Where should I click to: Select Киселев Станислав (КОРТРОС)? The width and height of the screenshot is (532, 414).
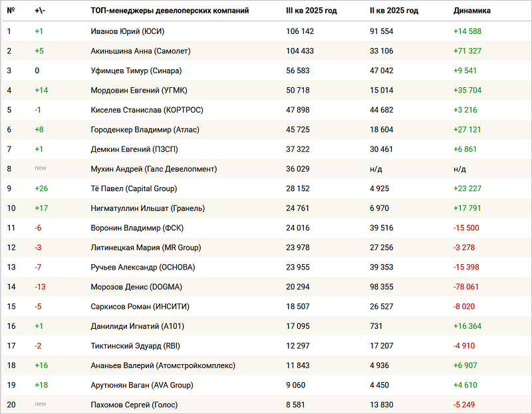pos(146,110)
